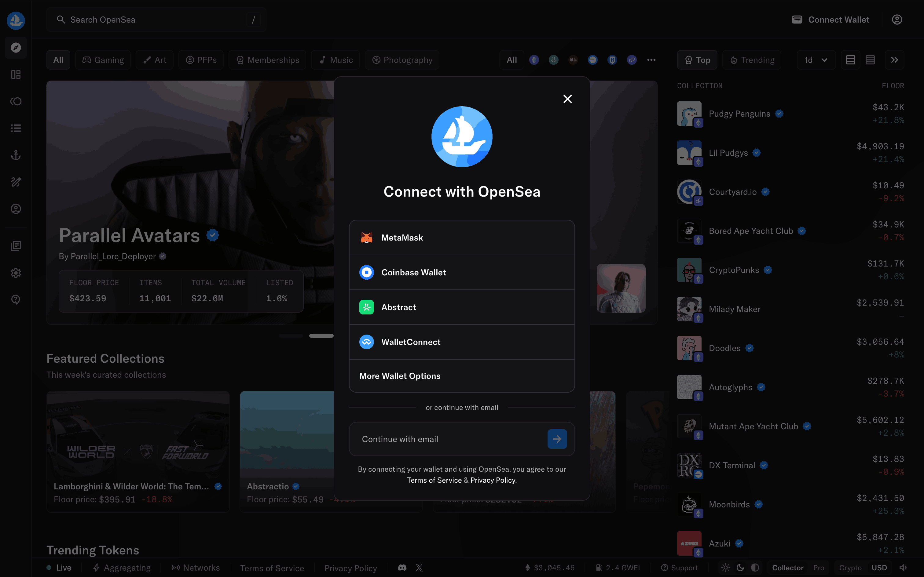Switch to the Trending tab

[x=752, y=60]
